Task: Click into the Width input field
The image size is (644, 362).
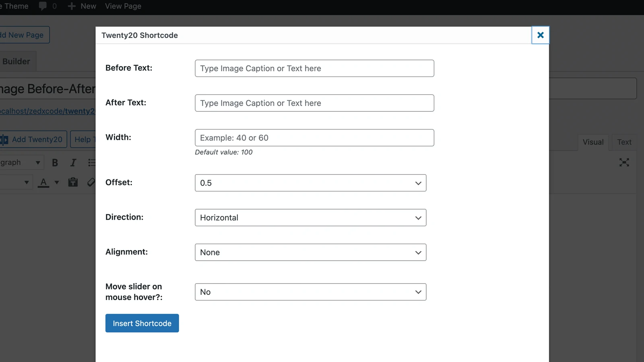Action: (314, 138)
